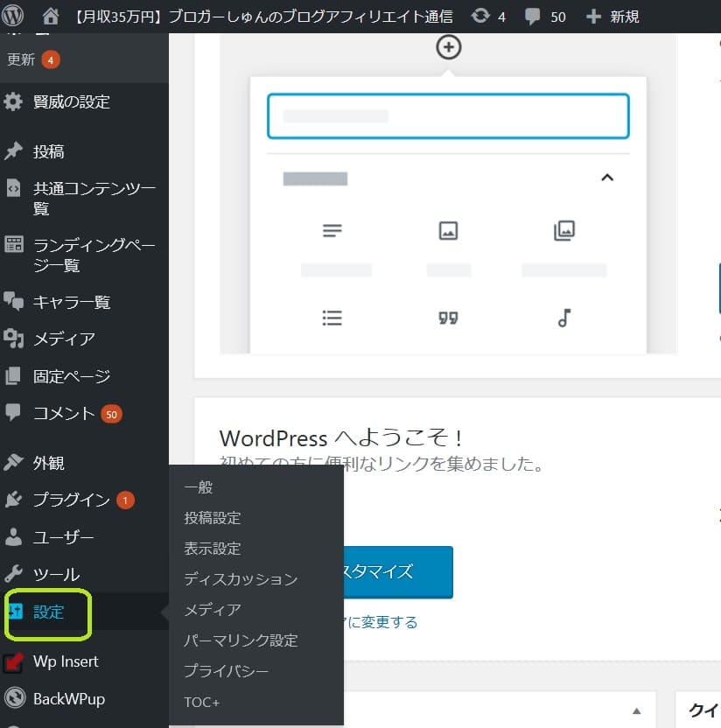Click the quote block icon
721x728 pixels.
pos(448,318)
